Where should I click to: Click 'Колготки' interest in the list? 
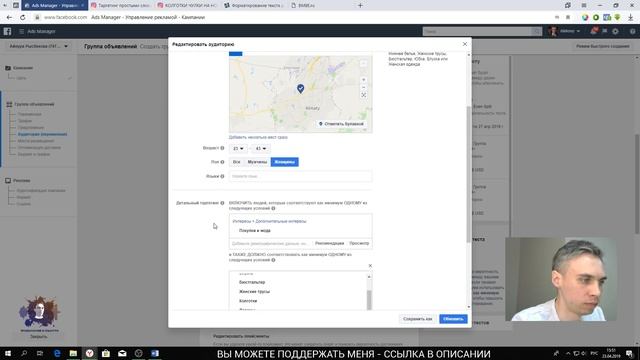point(248,301)
